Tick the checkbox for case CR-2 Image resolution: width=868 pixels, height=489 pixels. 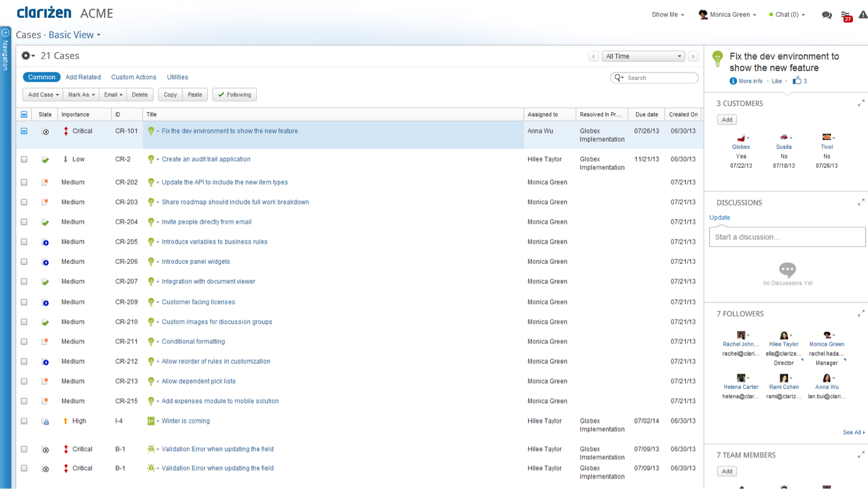click(24, 159)
